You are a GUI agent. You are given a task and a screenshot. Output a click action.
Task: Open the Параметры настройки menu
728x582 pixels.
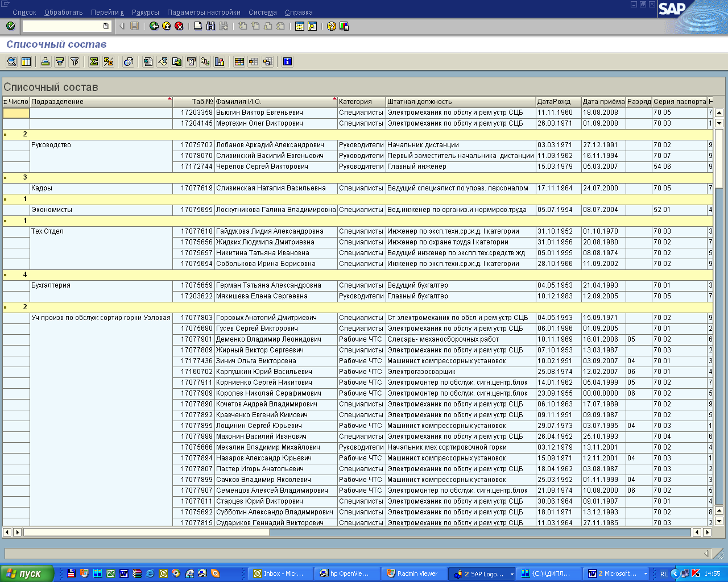coord(204,13)
